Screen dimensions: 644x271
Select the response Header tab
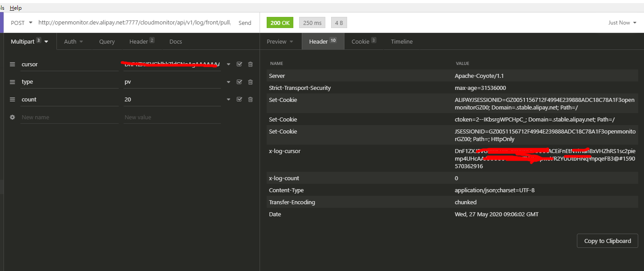323,41
